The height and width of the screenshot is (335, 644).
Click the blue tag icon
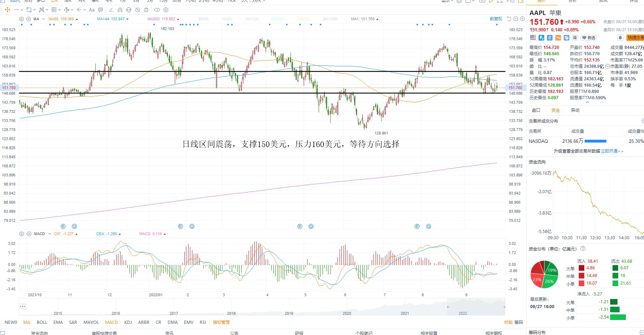click(567, 38)
